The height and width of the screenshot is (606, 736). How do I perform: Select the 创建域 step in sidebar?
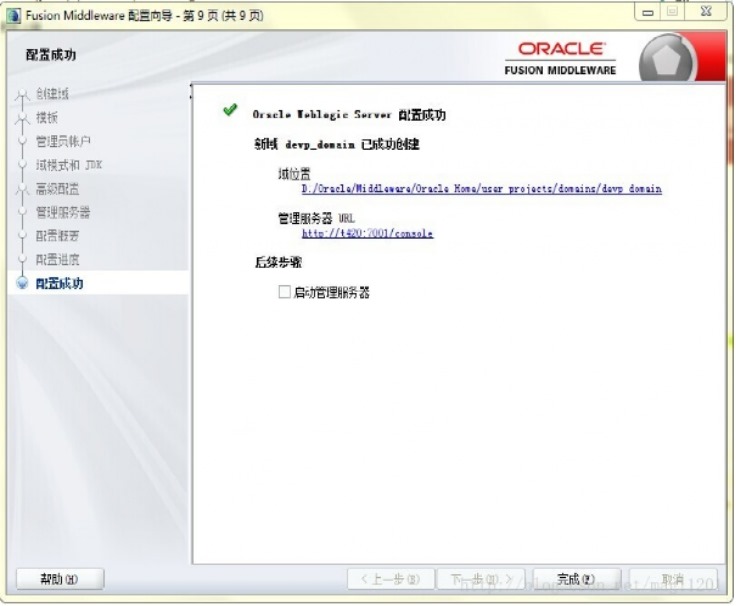[x=52, y=94]
